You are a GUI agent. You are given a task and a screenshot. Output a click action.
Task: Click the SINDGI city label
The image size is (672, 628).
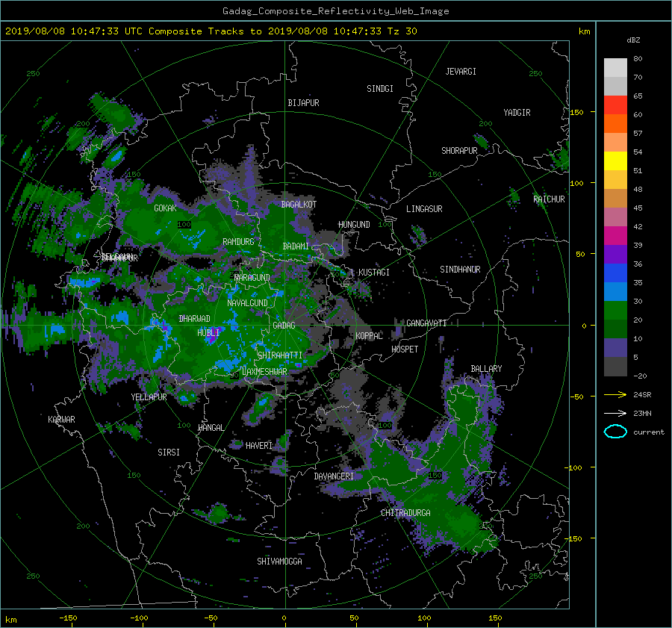[380, 89]
